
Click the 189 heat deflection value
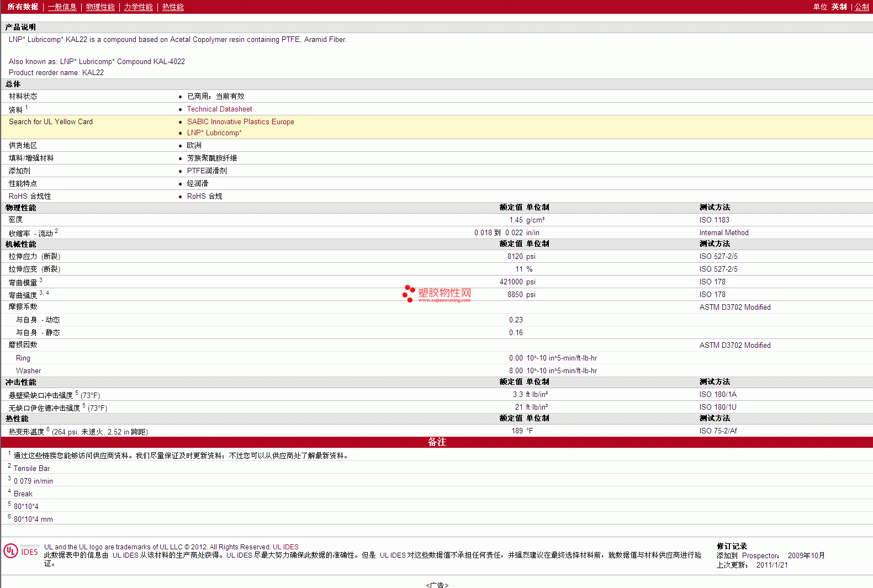517,431
